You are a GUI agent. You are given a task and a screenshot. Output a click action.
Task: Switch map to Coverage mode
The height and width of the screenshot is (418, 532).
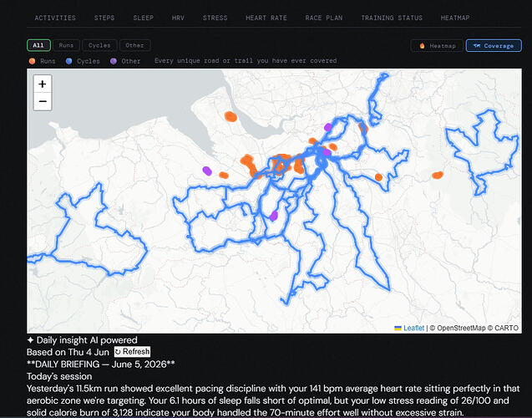(494, 45)
